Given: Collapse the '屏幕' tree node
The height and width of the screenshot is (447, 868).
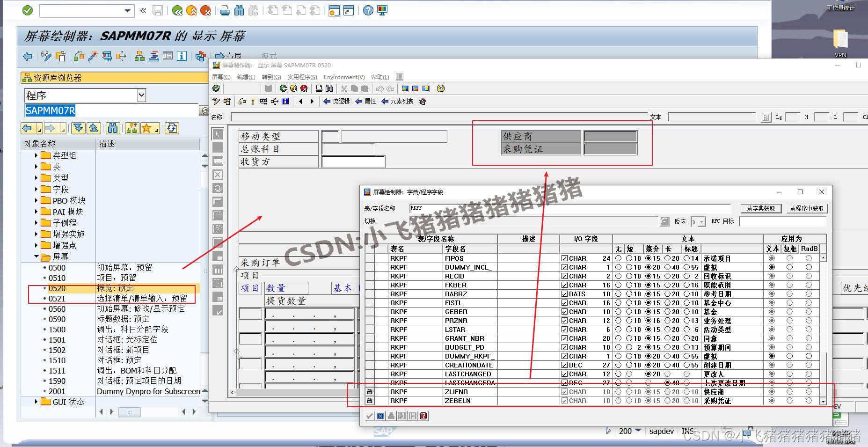Looking at the screenshot, I should 36,256.
